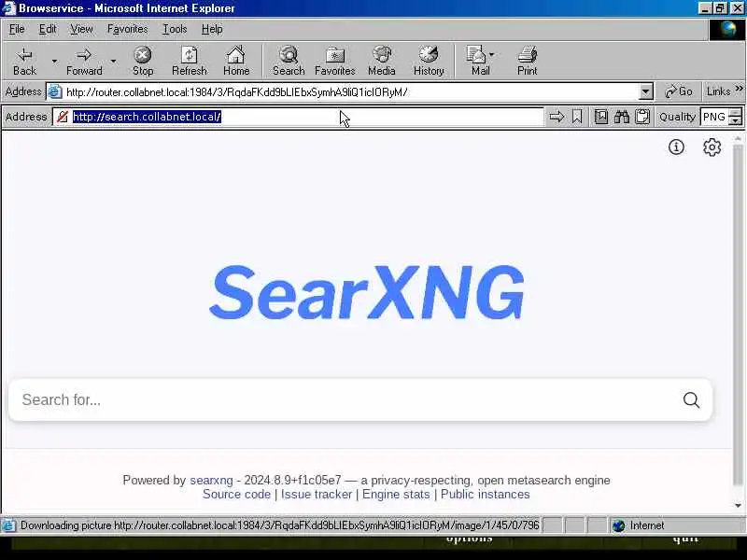Click the Search for... input box
747x560 pixels.
(x=345, y=400)
